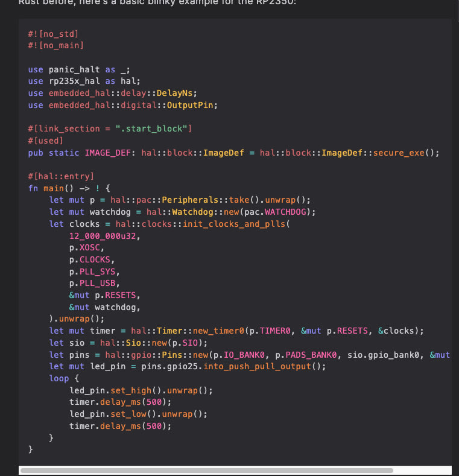
Task: Place cursor on the #![no_std] attribute line
Action: [x=53, y=34]
